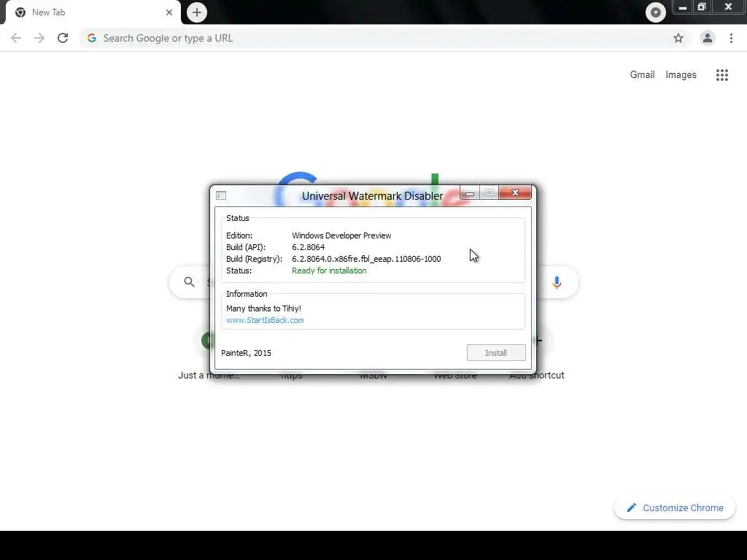Click the 'Many thanks to Tihiy!' text
Image resolution: width=747 pixels, height=560 pixels.
coord(263,308)
